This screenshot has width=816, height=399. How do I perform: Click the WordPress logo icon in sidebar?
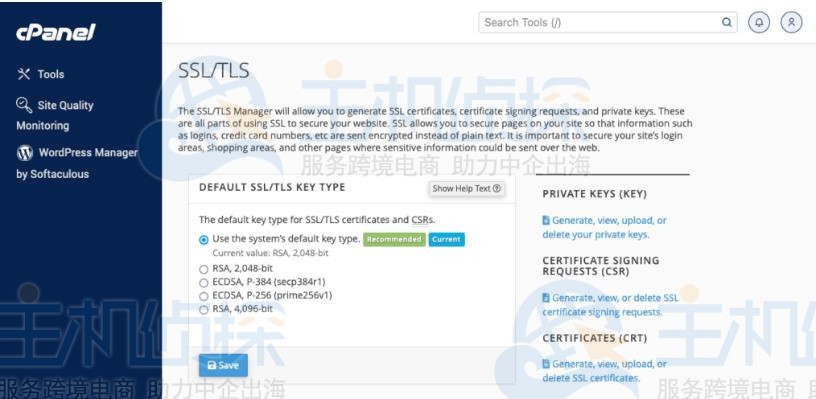[24, 152]
